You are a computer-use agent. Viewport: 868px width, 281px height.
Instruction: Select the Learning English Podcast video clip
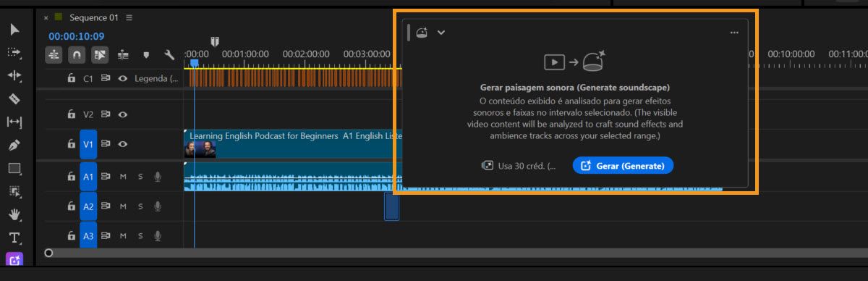coord(293,143)
